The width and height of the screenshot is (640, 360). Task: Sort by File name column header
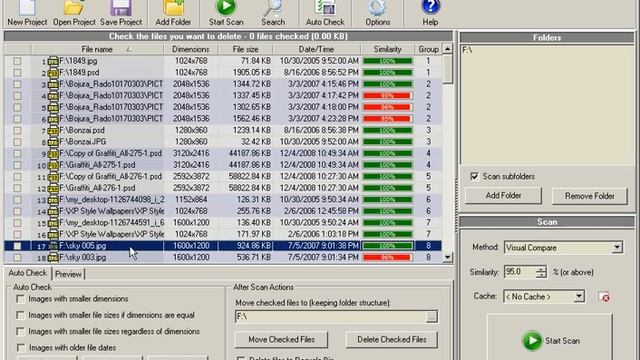click(97, 49)
